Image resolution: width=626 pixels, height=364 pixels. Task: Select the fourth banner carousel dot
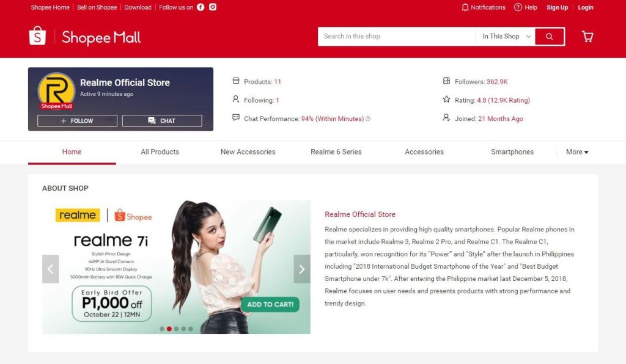[183, 329]
